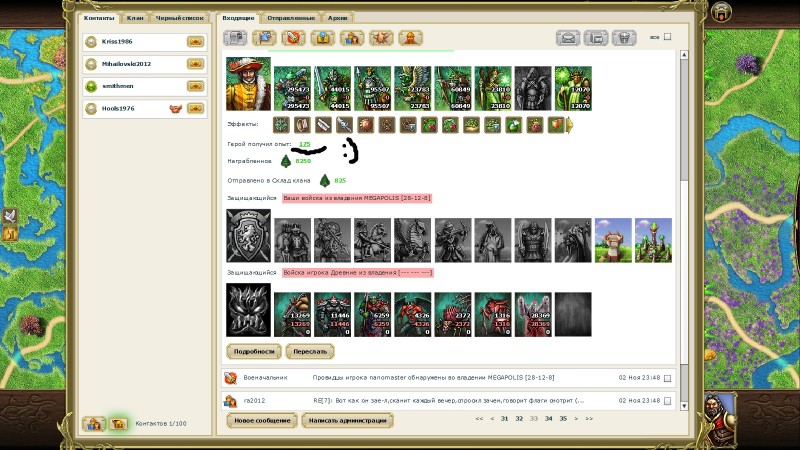
Task: Open the all-messages filter icon in toolbar
Action: (x=235, y=38)
